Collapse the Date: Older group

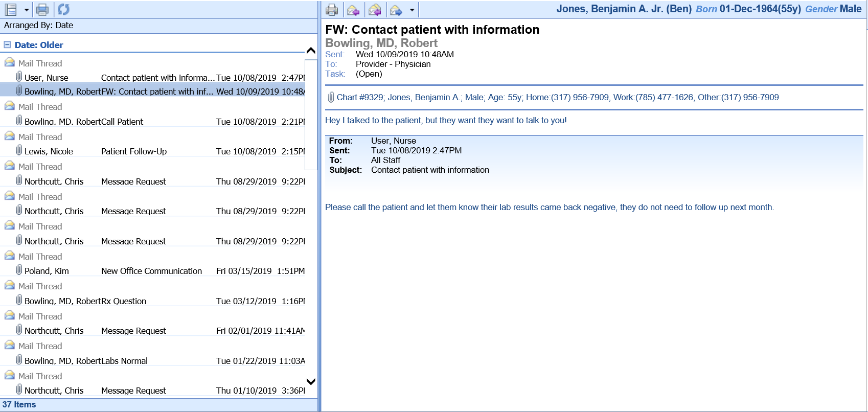7,45
